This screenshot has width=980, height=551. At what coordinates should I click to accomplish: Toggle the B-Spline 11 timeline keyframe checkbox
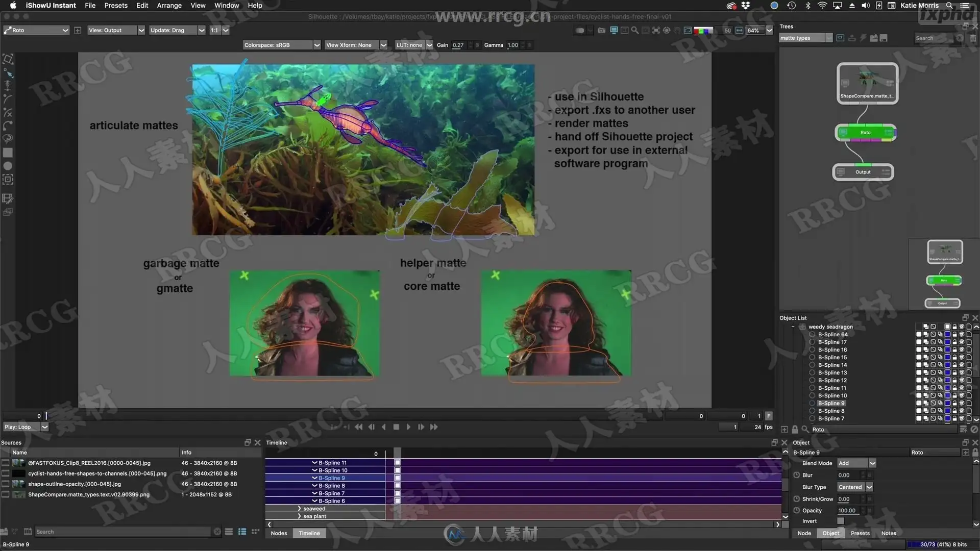coord(397,463)
